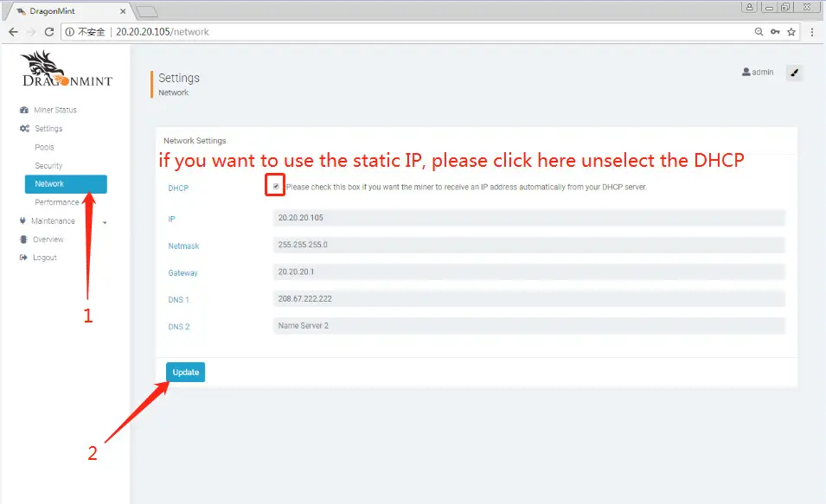Click the brush theme icon near admin
The image size is (826, 504).
pyautogui.click(x=794, y=73)
